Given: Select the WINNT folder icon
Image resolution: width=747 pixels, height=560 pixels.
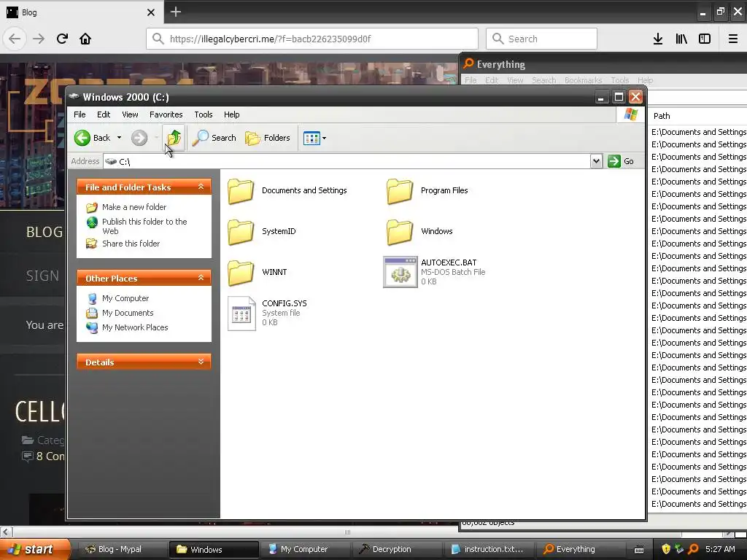Looking at the screenshot, I should point(241,273).
